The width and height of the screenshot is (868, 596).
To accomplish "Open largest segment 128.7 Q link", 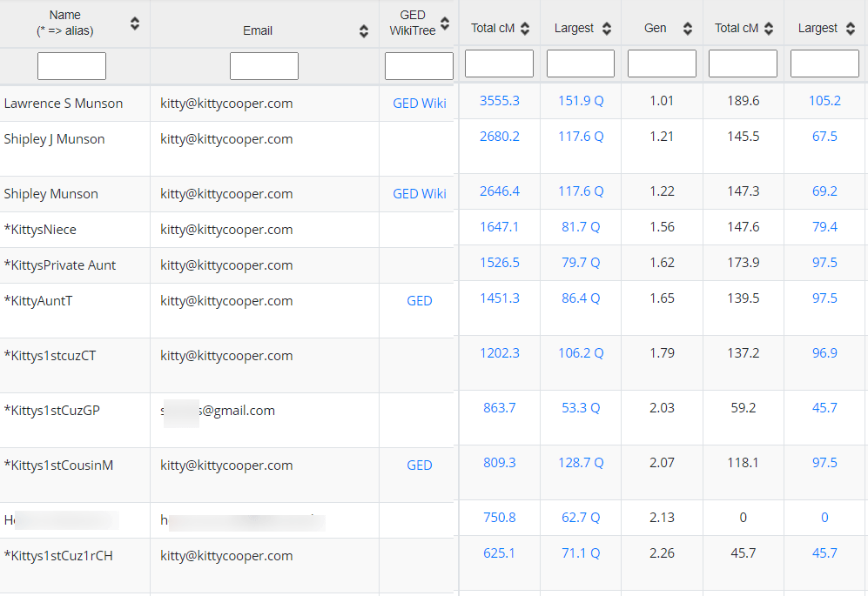I will click(x=581, y=463).
